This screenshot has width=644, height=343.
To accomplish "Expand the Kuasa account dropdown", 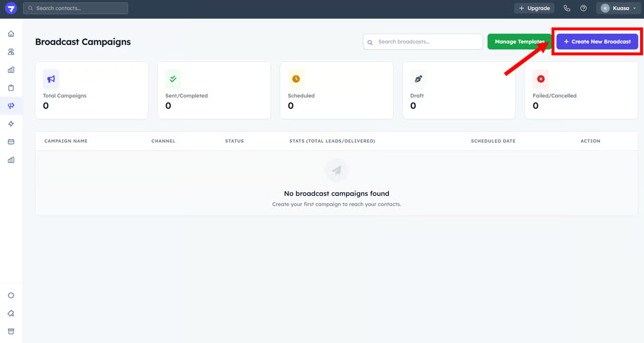I will coord(618,8).
